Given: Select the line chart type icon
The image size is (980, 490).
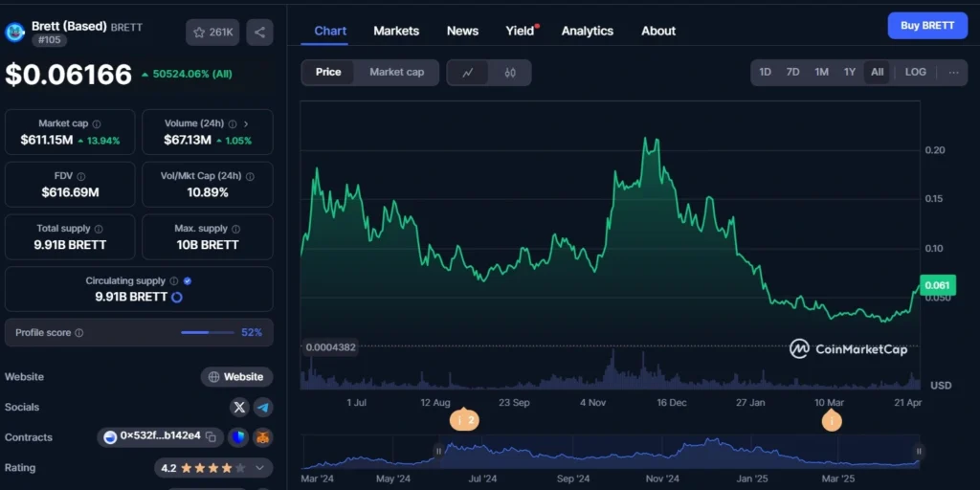Looking at the screenshot, I should [x=467, y=73].
